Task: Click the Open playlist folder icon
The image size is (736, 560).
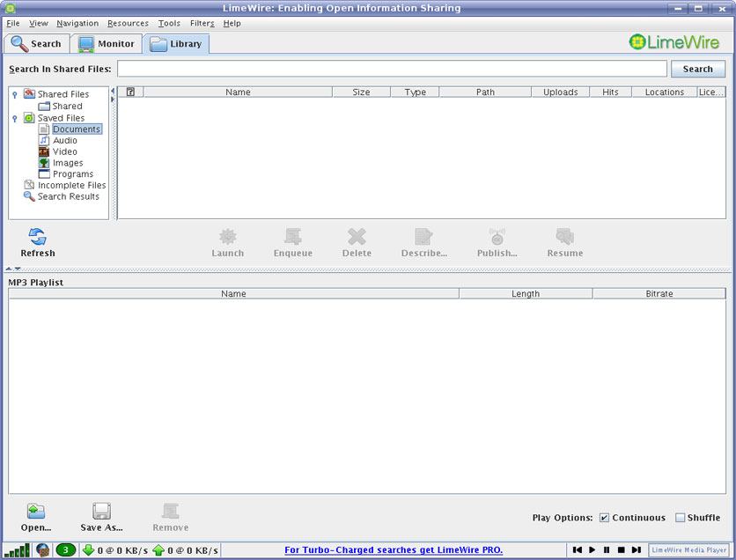Action: point(36,511)
